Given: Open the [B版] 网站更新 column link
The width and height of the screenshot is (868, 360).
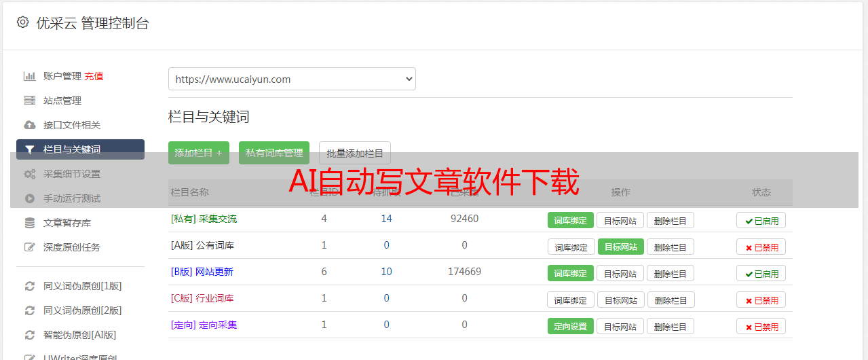Looking at the screenshot, I should pyautogui.click(x=202, y=272).
